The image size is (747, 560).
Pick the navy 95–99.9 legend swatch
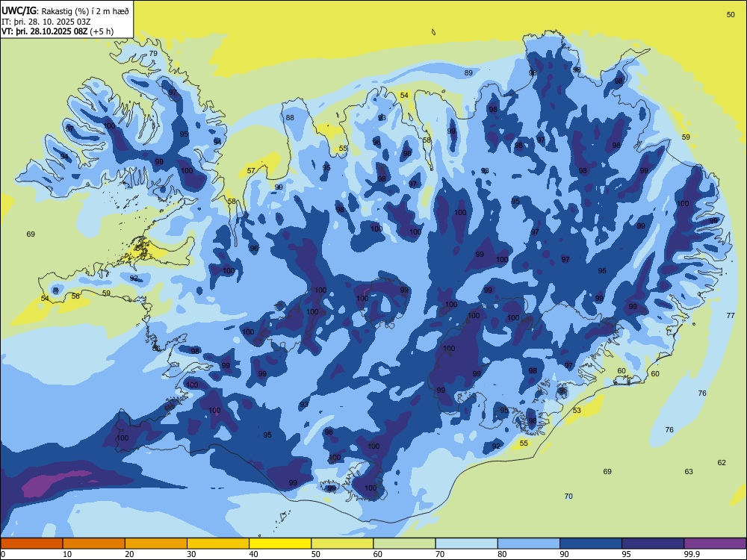(653, 544)
